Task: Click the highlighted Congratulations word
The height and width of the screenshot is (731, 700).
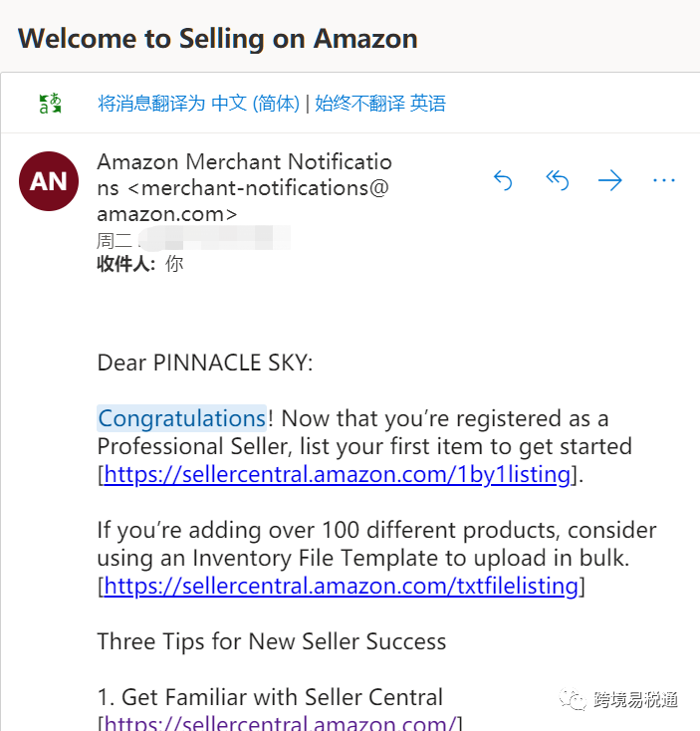Action: point(181,418)
